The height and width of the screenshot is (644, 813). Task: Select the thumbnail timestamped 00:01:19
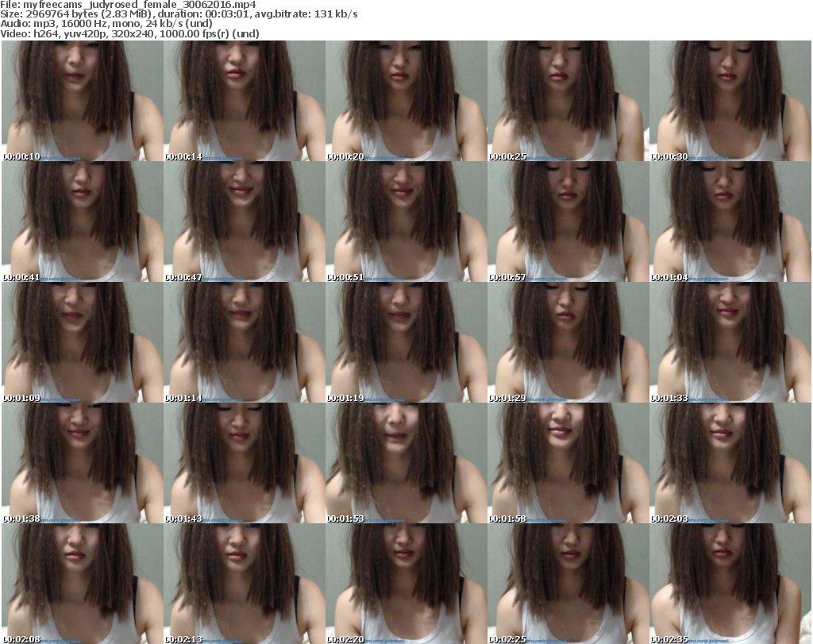(406, 342)
